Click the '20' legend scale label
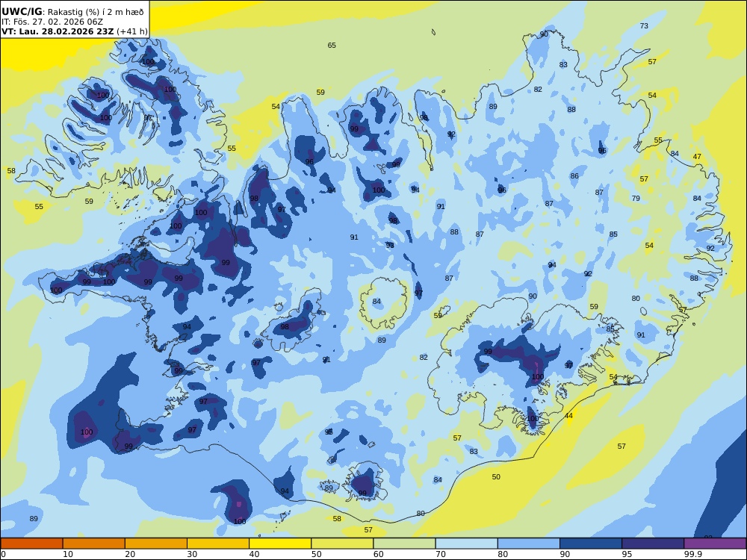The image size is (747, 560). [130, 554]
